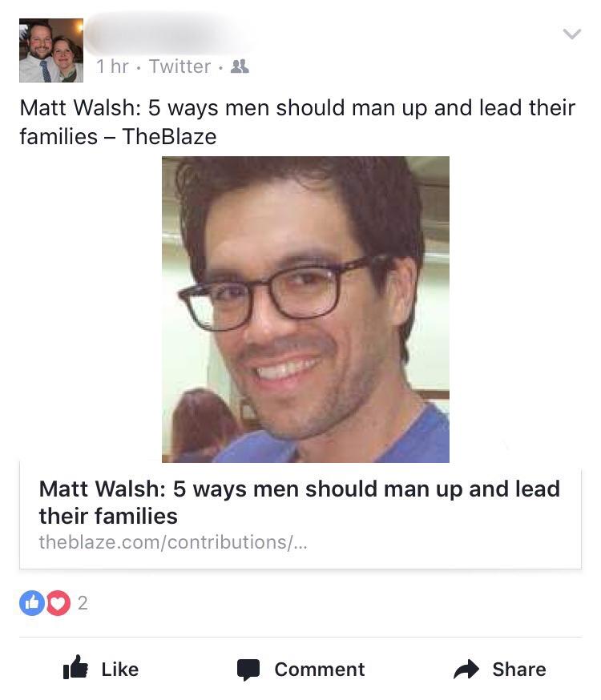View the reaction count of 2

point(83,603)
